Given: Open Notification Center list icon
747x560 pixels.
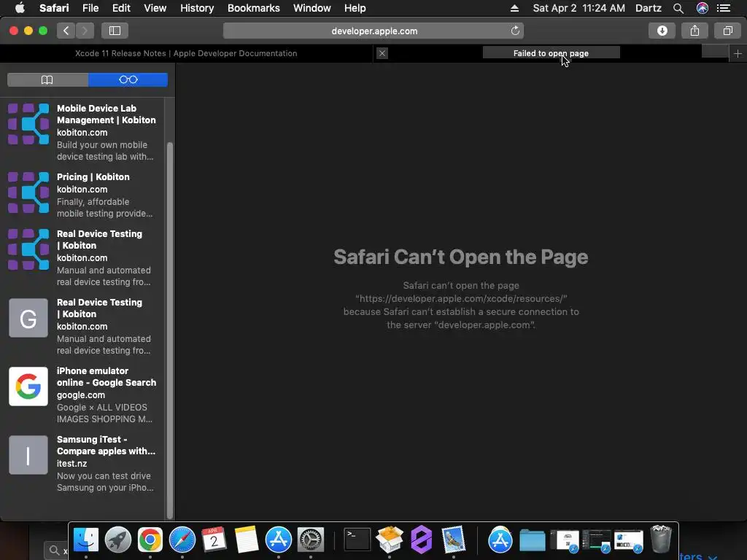Looking at the screenshot, I should [724, 8].
